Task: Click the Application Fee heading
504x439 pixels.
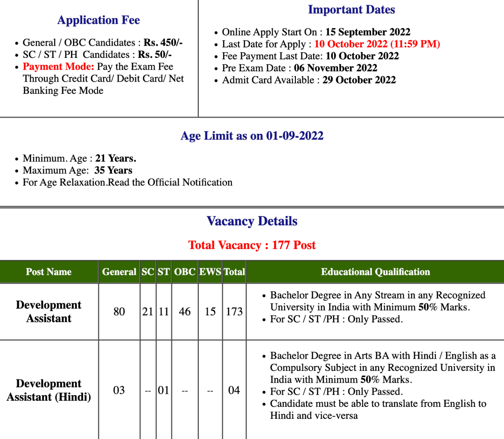Action: pos(98,20)
